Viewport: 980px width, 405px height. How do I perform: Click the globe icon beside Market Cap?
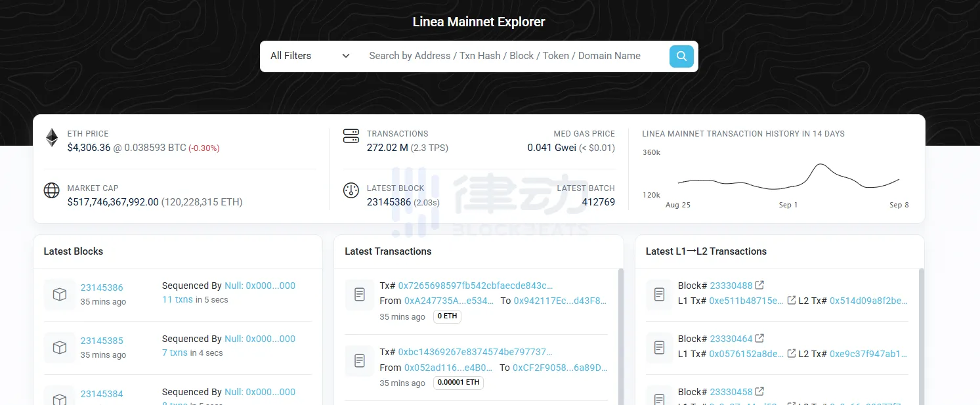pyautogui.click(x=52, y=190)
